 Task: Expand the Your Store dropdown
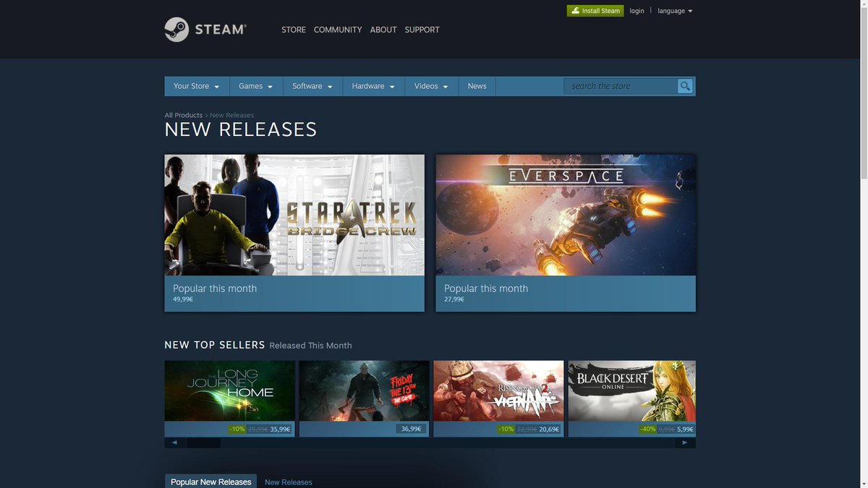click(197, 86)
